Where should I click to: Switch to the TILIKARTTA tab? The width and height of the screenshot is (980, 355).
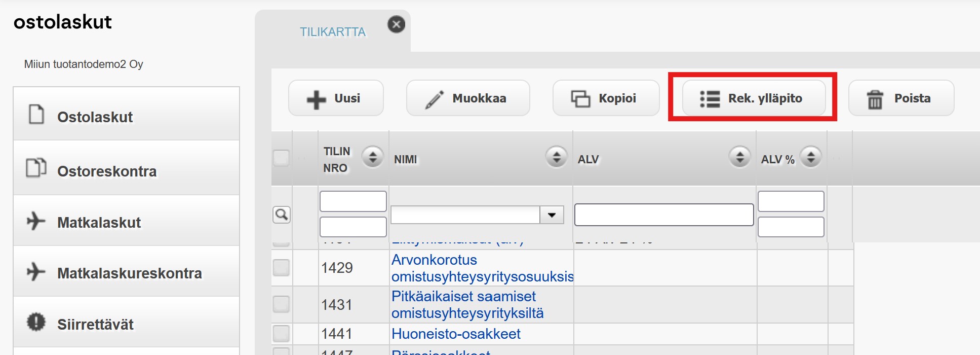click(x=333, y=32)
